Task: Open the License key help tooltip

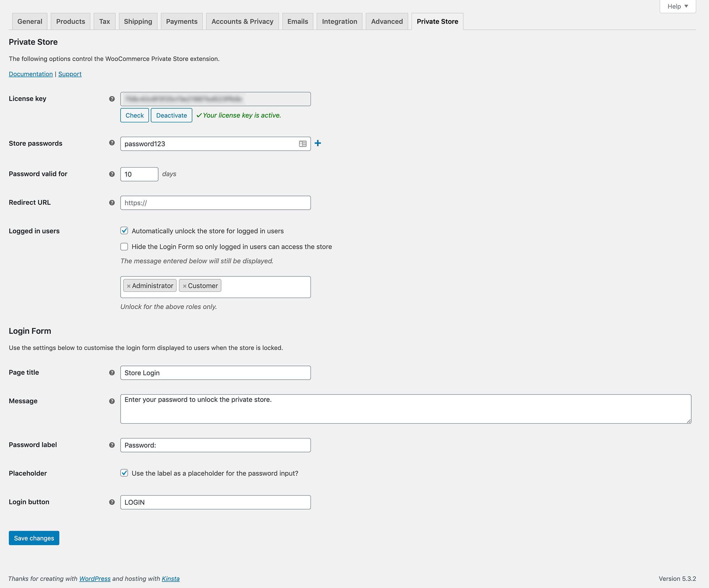Action: 112,99
